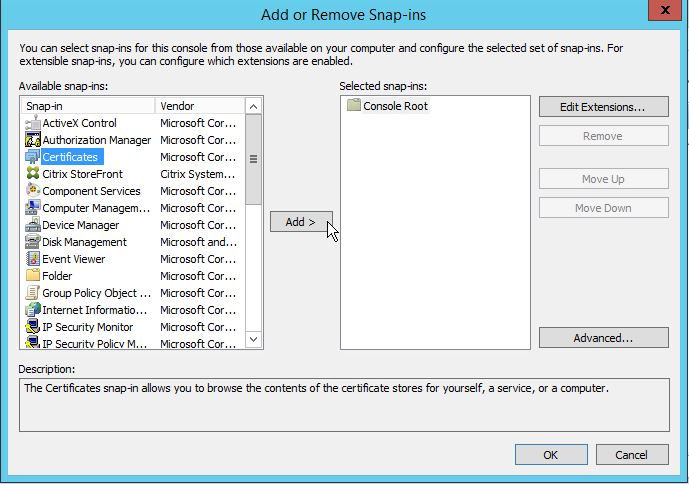The height and width of the screenshot is (484, 689).
Task: Select Authorization Manager in the list
Action: (x=97, y=140)
